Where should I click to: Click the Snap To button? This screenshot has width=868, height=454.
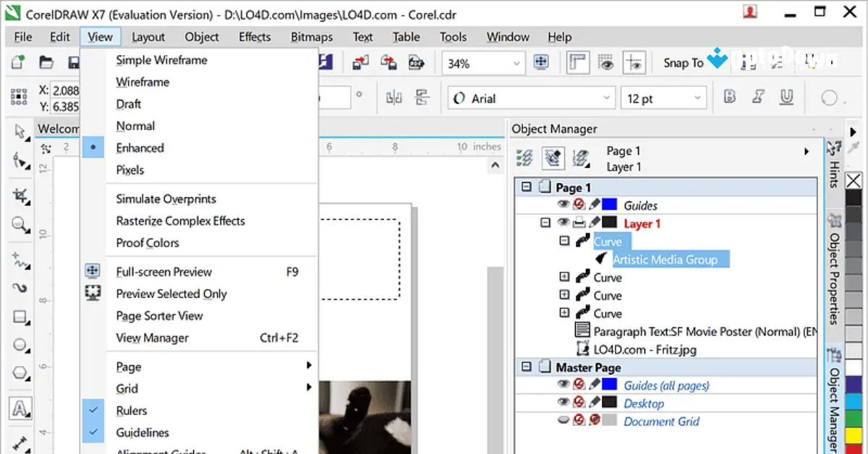coord(681,62)
